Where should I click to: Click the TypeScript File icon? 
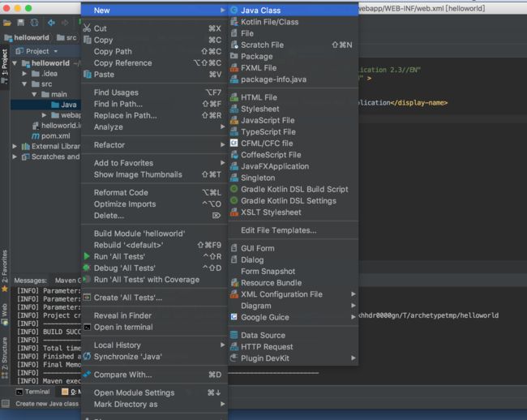(234, 131)
